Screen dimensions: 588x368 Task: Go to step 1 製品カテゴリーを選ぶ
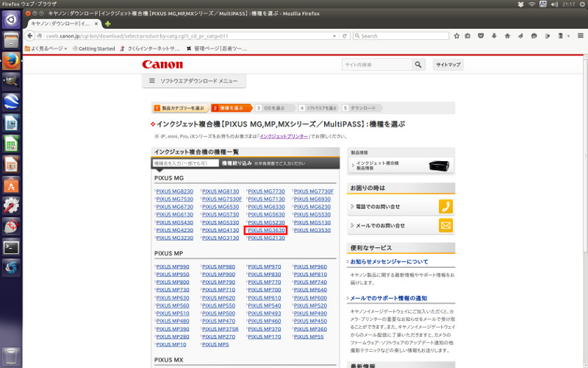click(x=180, y=108)
